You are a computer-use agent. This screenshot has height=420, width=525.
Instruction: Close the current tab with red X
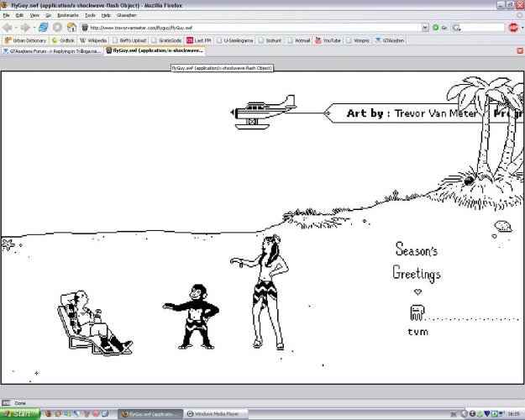coord(519,50)
